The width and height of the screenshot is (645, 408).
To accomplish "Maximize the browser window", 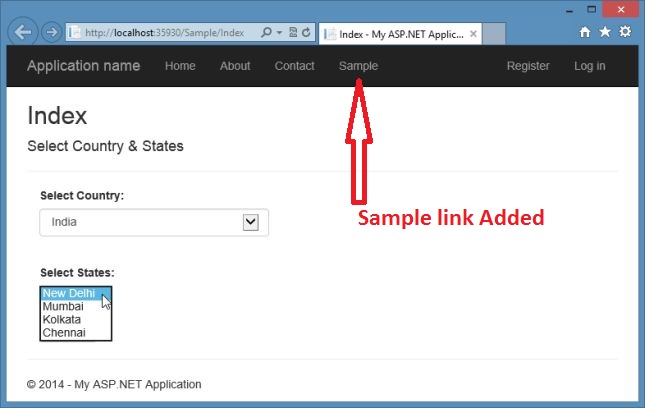I will [x=592, y=9].
